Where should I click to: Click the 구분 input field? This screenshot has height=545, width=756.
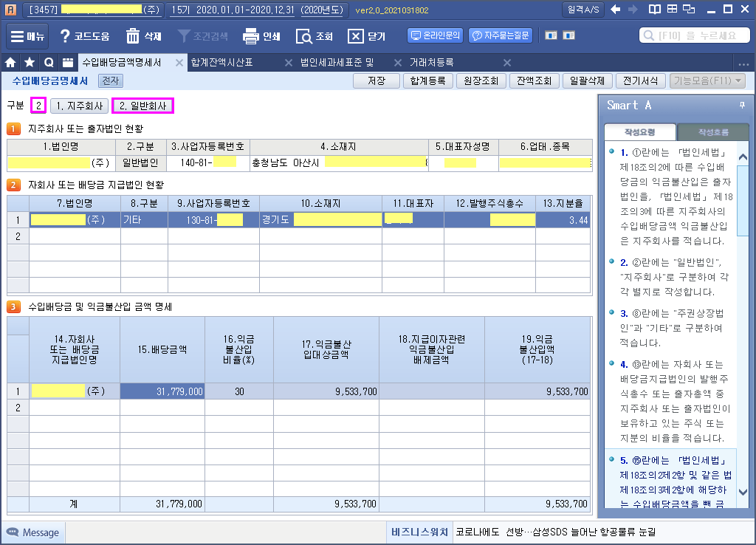tap(38, 106)
